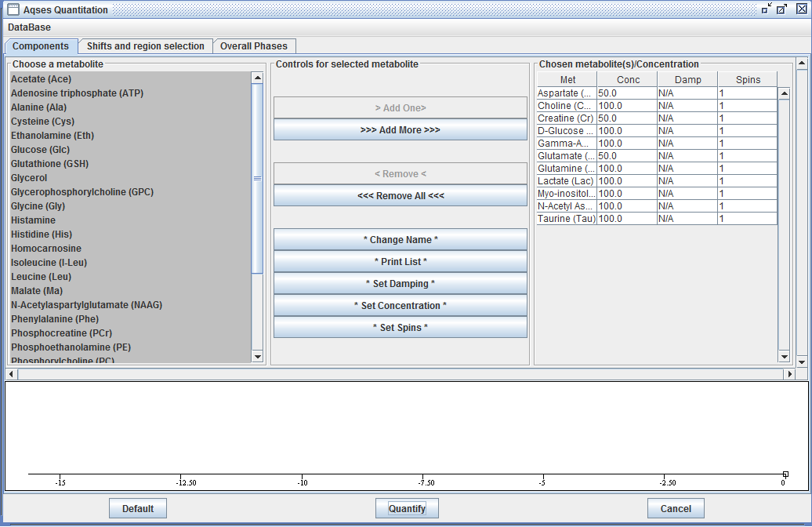
Task: Click the D-Glucose row in table
Action: [x=657, y=131]
